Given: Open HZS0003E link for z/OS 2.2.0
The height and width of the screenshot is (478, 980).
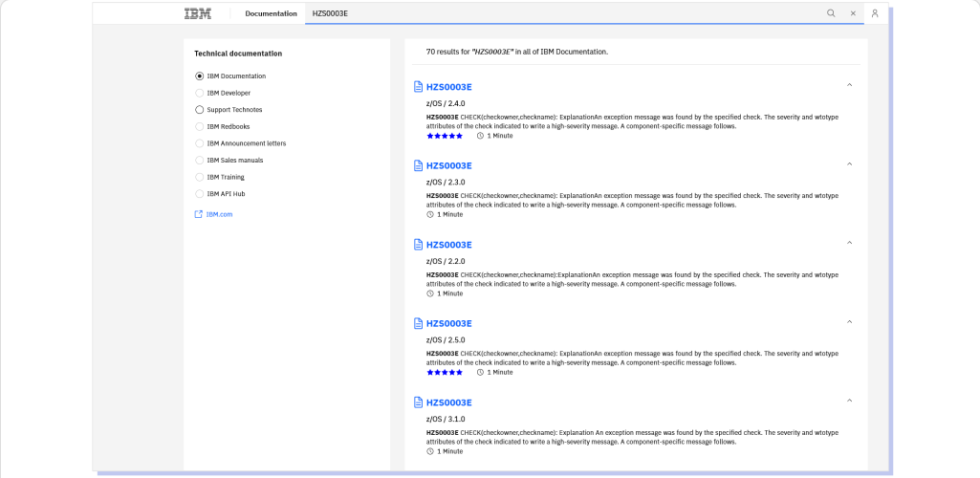Looking at the screenshot, I should (x=448, y=245).
